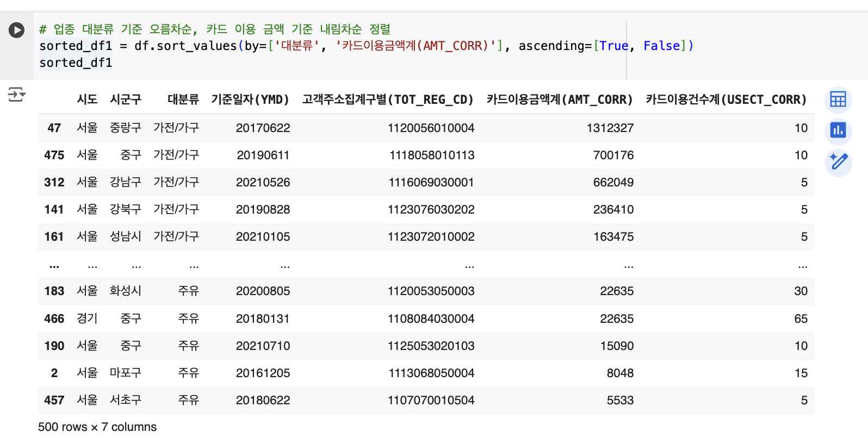Viewport: 868px width, 438px height.
Task: Select row index 183
Action: (54, 291)
